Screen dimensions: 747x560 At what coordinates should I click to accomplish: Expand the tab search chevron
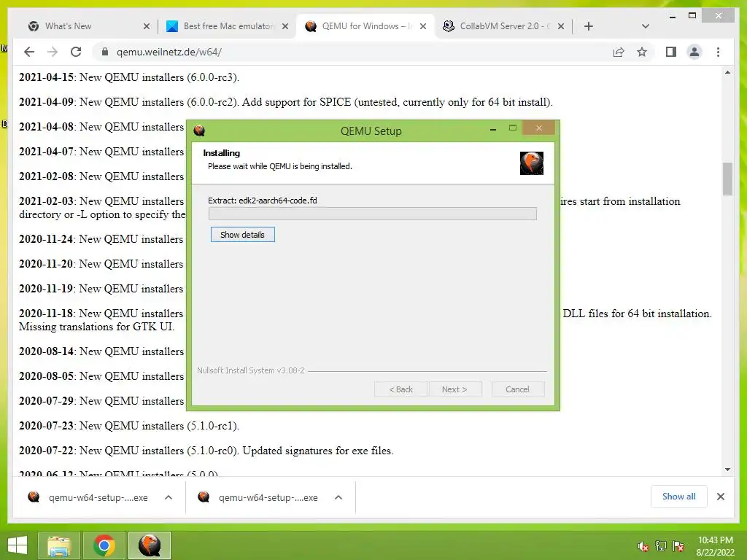(x=646, y=26)
